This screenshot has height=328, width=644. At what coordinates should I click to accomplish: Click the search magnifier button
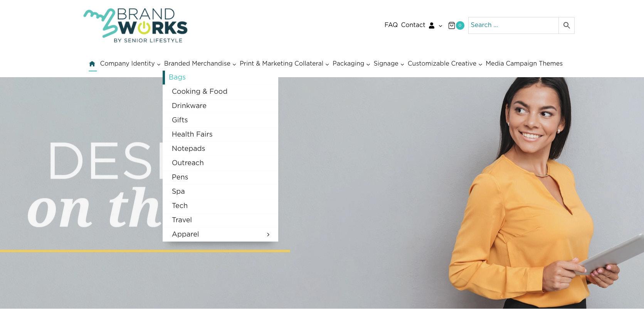[x=567, y=25]
